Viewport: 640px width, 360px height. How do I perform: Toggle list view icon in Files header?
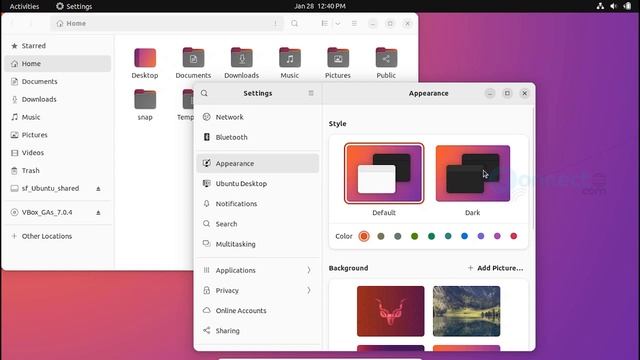pos(324,24)
